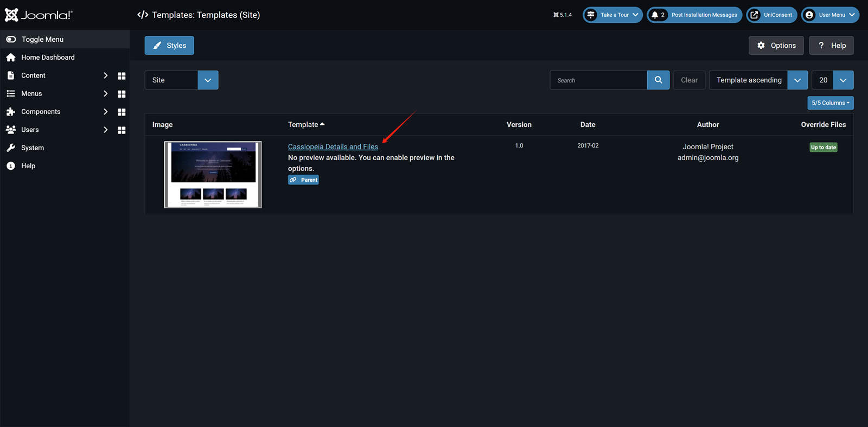Click the Date column header
Screen dimensions: 868x427
tap(588, 125)
